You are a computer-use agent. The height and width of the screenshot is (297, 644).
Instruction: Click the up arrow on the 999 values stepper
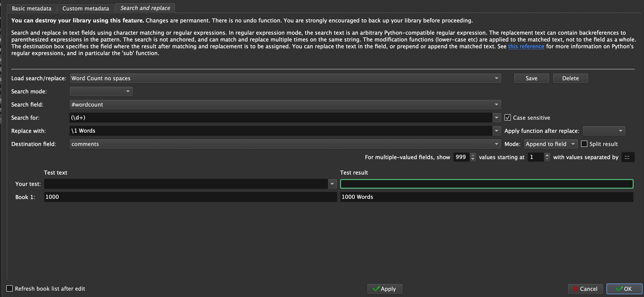473,155
